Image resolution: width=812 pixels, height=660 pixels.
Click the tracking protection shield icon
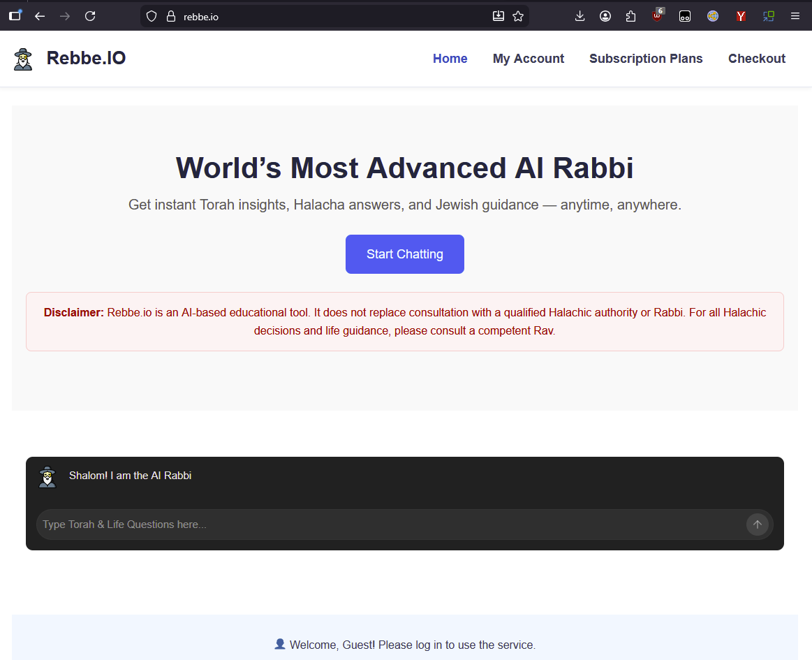coord(152,17)
